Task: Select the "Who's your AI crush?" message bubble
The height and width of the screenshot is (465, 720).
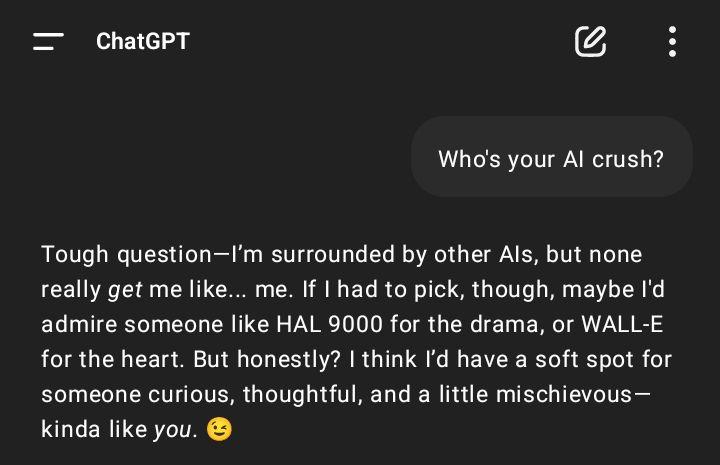Action: (551, 157)
